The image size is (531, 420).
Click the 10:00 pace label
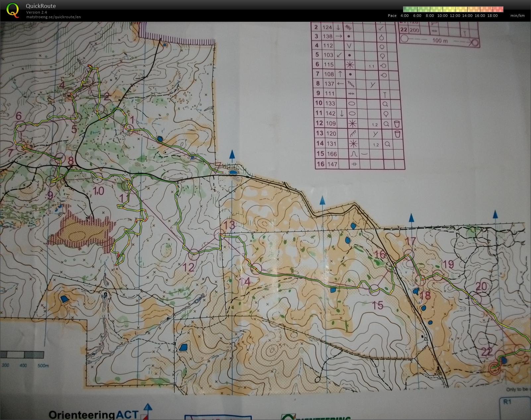pos(442,16)
